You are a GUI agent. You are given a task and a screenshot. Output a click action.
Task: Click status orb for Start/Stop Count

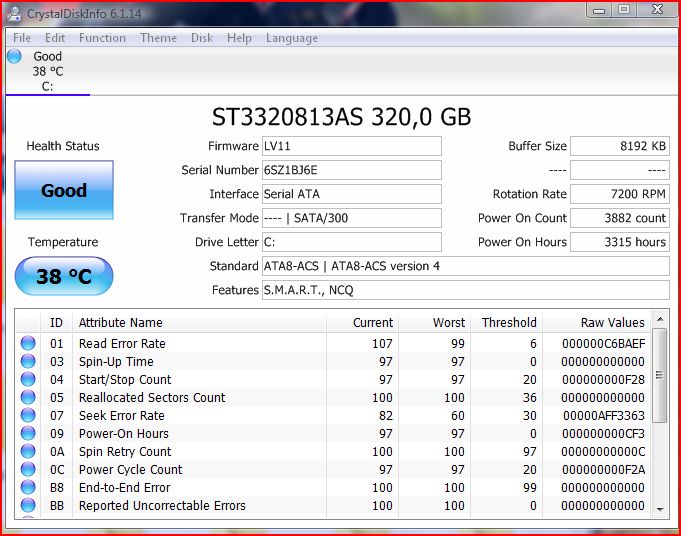pyautogui.click(x=28, y=379)
